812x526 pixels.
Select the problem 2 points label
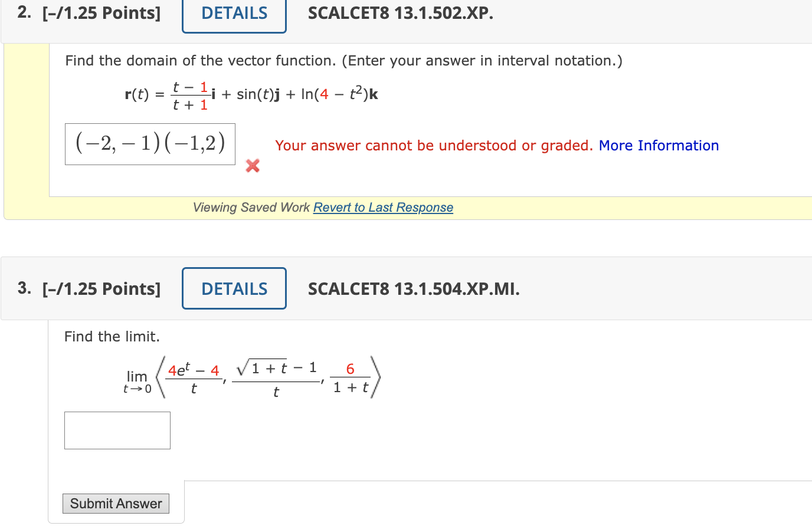(x=102, y=13)
